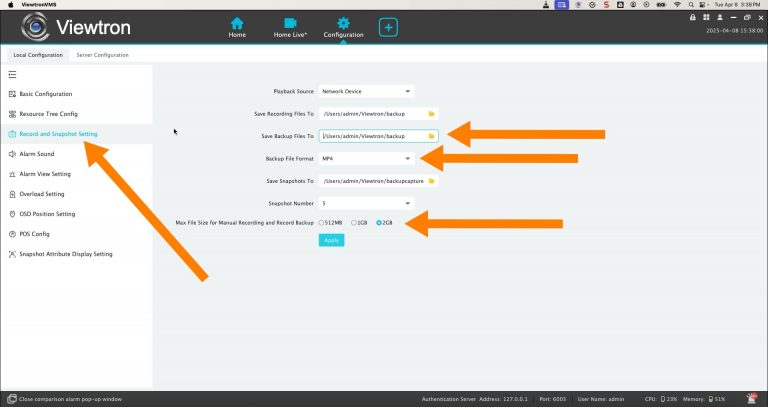This screenshot has height=407, width=768.
Task: Click folder icon for Save Snapshots To
Action: click(x=432, y=181)
